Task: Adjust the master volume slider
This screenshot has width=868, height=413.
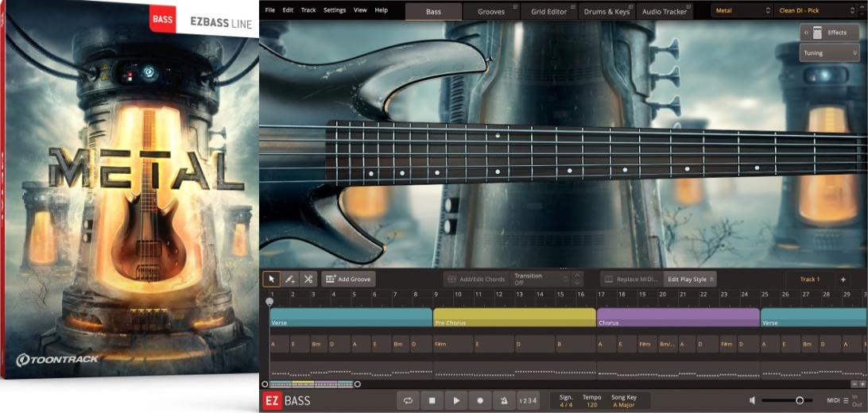Action: tap(787, 400)
